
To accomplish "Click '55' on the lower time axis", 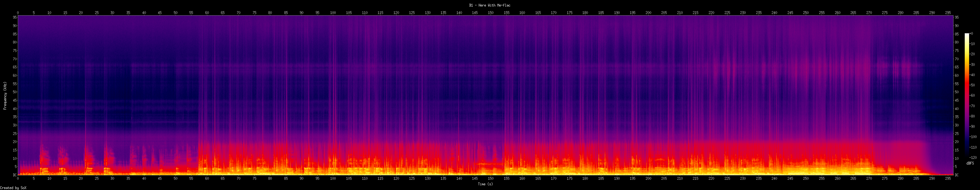I will 191,178.
